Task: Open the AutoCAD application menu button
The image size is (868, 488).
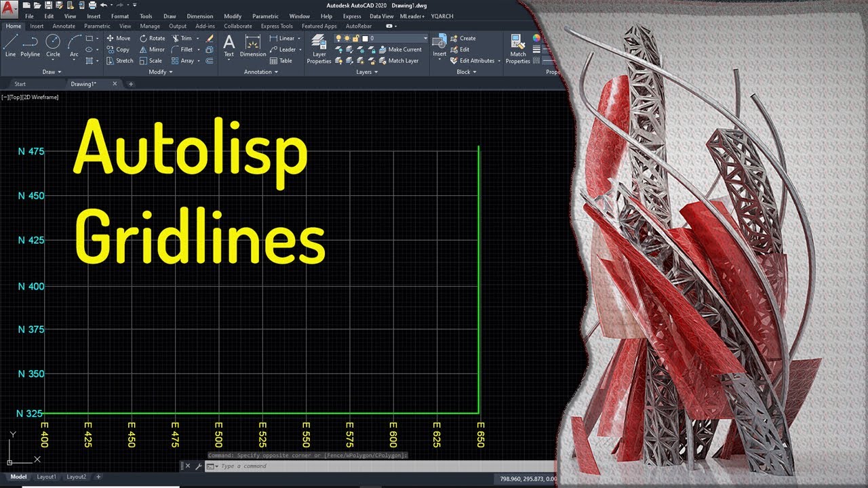Action: (x=8, y=8)
